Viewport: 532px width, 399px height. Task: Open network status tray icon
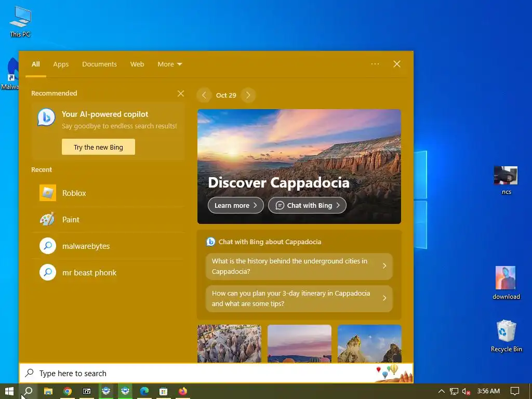click(454, 391)
